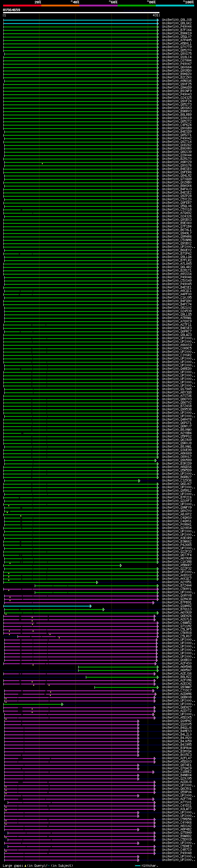
Task: Click the purple ~60% segment of the identity scale
Action: coord(99,6)
